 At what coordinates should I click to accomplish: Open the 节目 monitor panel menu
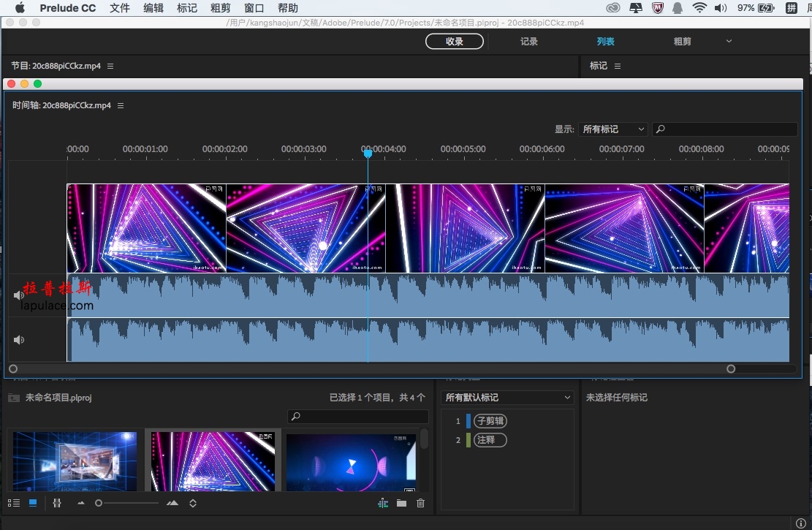[x=110, y=67]
